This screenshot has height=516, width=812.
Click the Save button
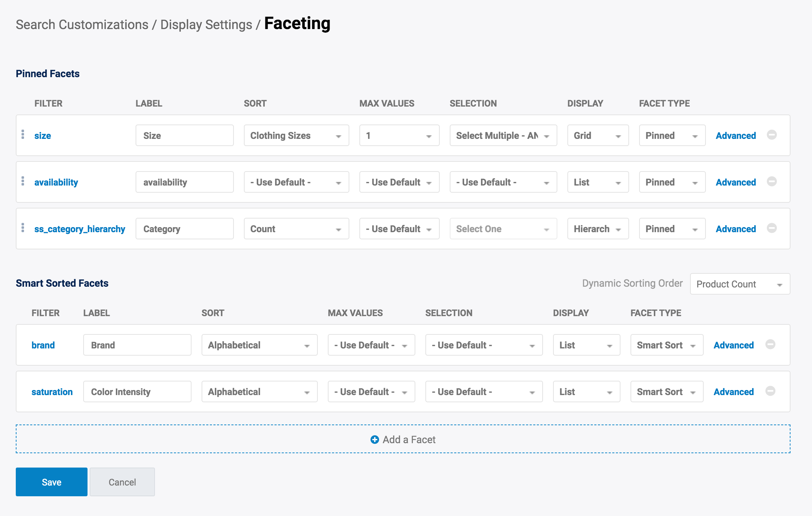point(52,482)
